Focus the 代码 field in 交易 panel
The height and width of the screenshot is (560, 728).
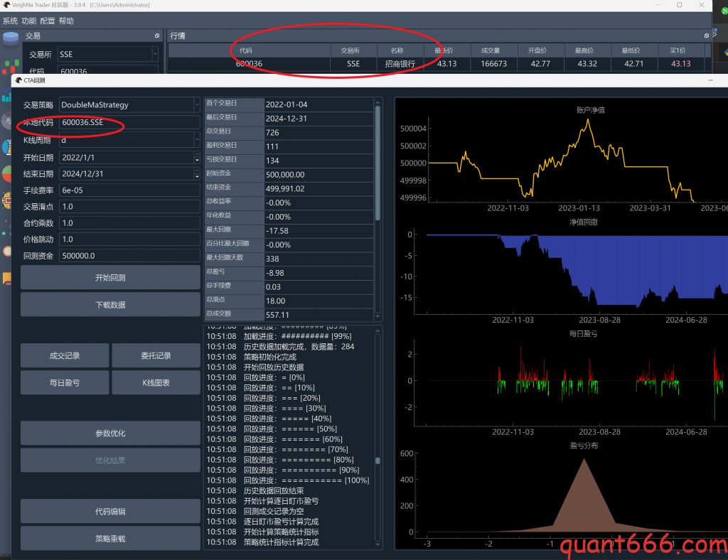tap(108, 70)
